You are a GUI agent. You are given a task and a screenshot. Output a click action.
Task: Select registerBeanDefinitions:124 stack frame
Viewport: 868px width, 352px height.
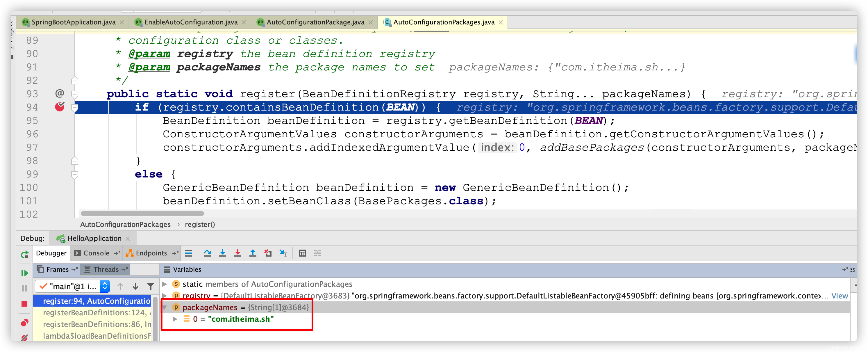(x=95, y=312)
